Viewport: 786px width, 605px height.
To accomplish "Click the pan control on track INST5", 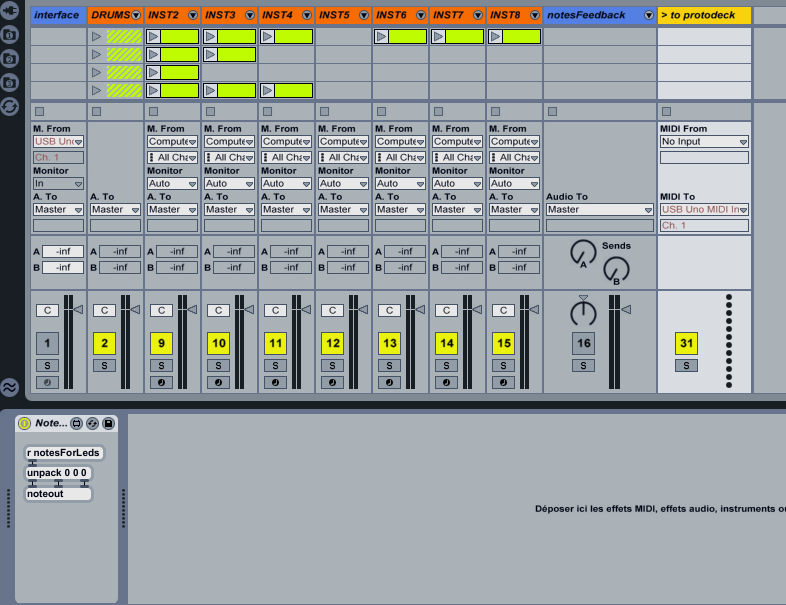I will (x=333, y=311).
